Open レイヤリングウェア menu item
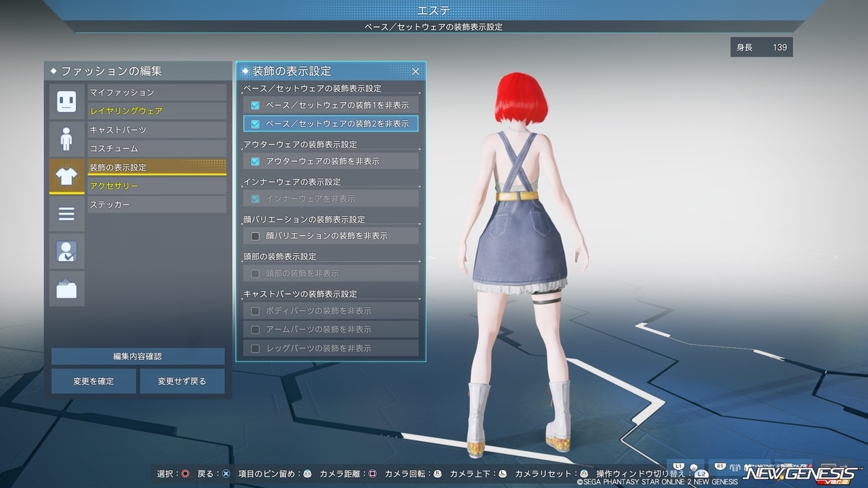Image resolution: width=868 pixels, height=488 pixels. 157,111
